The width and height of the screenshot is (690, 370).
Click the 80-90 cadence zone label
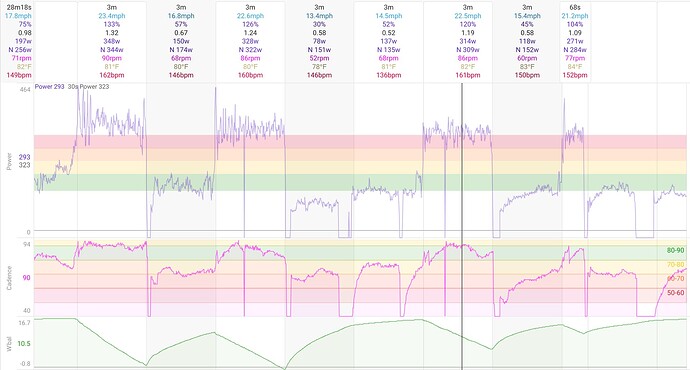(x=675, y=250)
